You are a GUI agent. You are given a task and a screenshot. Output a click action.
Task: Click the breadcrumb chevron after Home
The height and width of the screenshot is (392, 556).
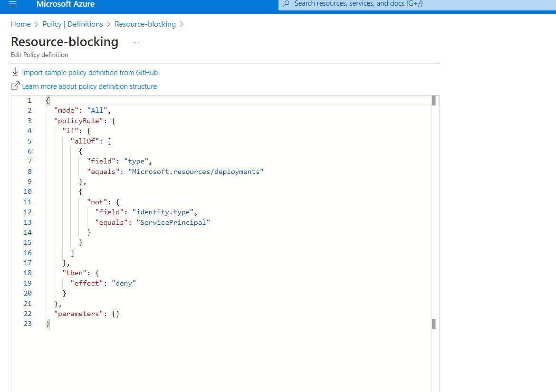point(37,24)
